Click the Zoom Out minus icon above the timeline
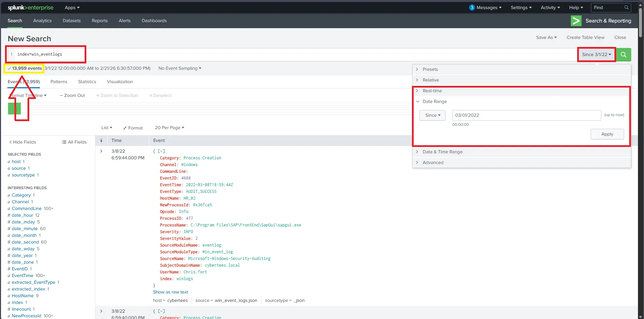This screenshot has width=644, height=319. (61, 95)
